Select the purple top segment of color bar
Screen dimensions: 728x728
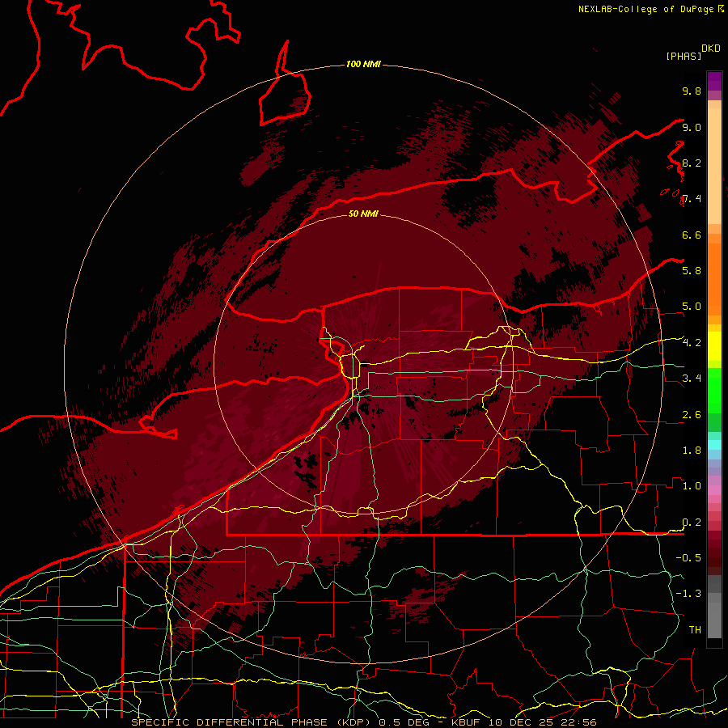tap(714, 81)
